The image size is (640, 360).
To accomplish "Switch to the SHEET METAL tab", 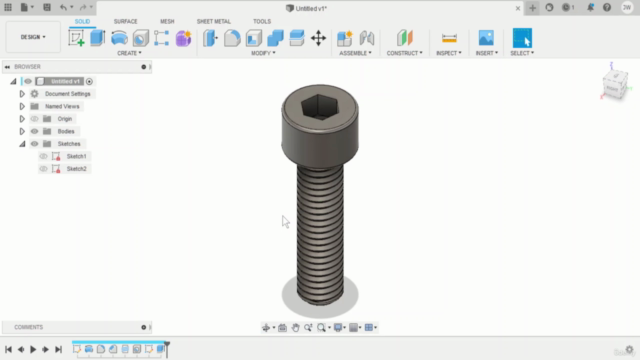I will tap(213, 21).
